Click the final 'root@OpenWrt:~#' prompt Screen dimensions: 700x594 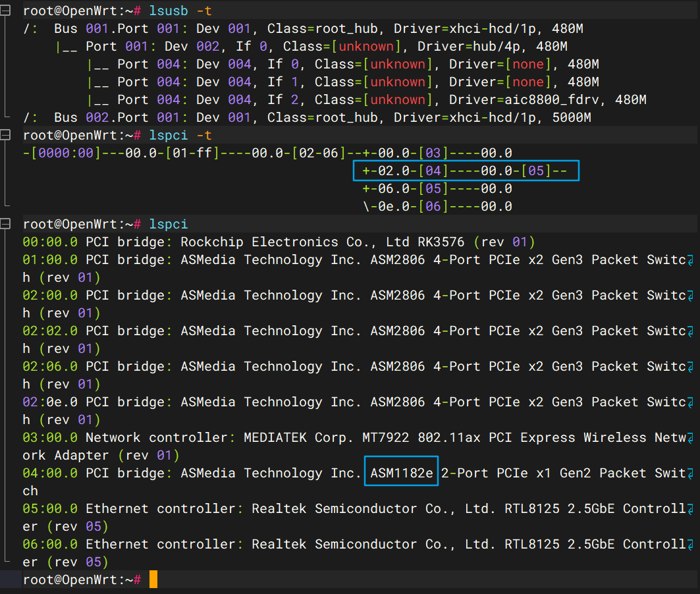click(82, 580)
